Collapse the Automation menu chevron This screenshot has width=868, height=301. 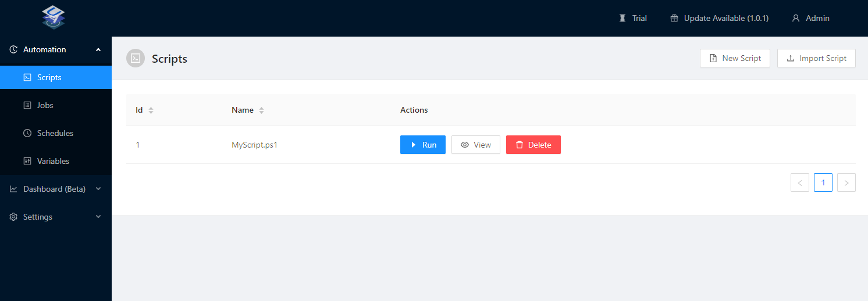(x=98, y=49)
